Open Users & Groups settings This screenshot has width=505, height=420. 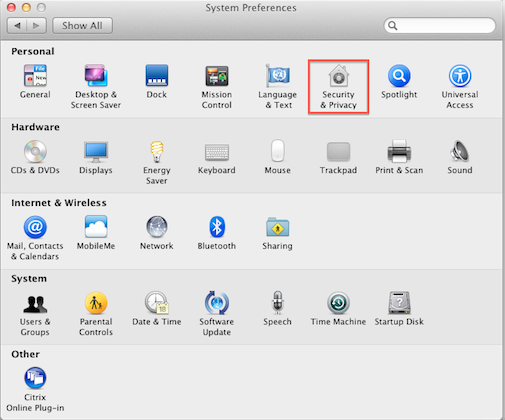[35, 314]
